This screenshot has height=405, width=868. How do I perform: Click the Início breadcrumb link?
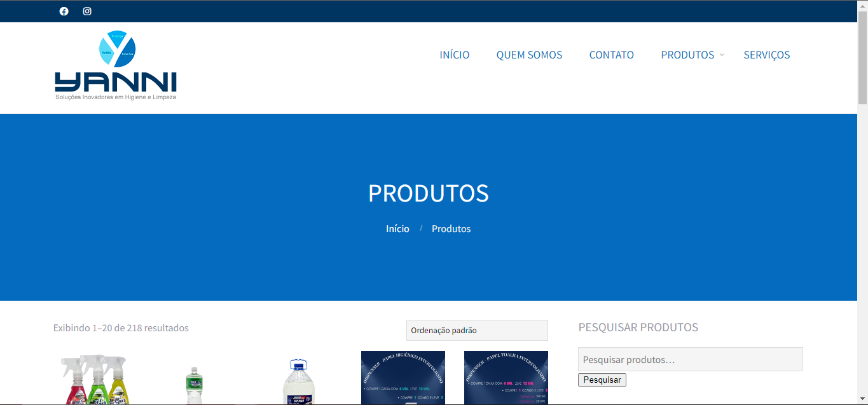[x=397, y=229]
